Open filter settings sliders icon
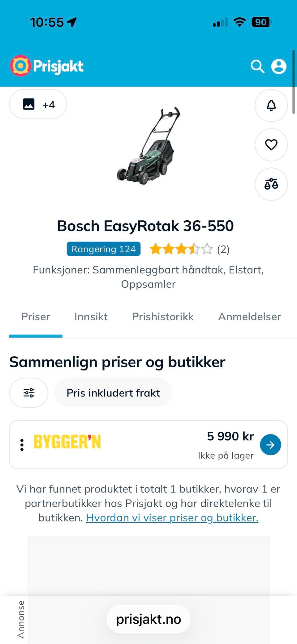 pyautogui.click(x=29, y=393)
